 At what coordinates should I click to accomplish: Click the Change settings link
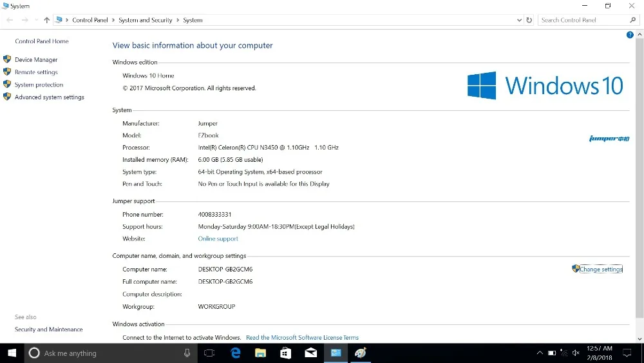coord(601,270)
